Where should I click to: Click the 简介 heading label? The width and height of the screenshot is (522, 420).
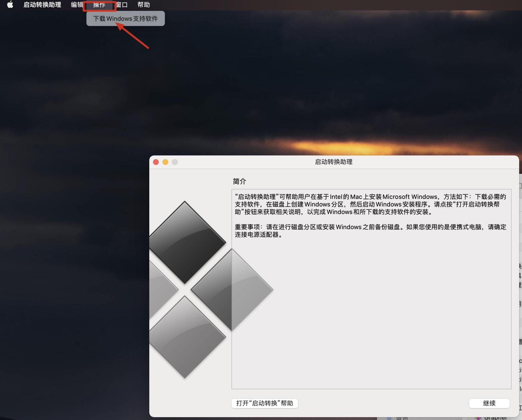click(x=239, y=181)
